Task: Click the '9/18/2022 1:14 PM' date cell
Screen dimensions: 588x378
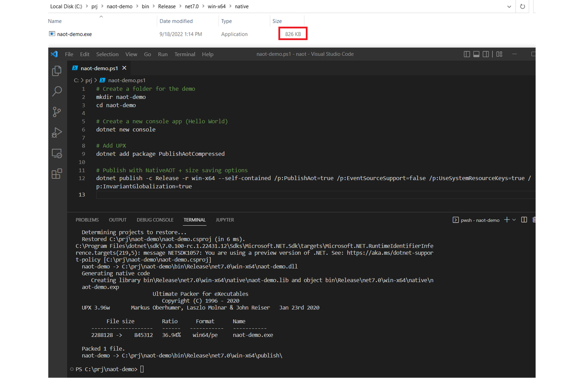Action: 180,34
